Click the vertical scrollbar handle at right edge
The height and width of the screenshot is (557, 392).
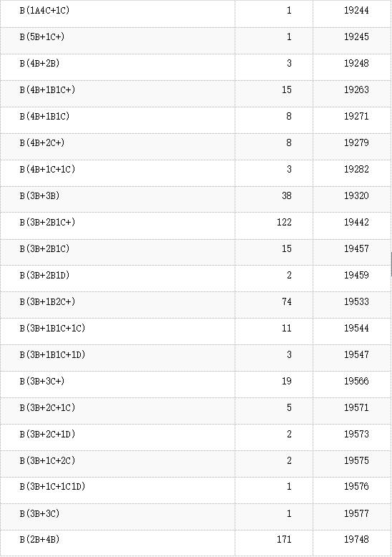(391, 264)
